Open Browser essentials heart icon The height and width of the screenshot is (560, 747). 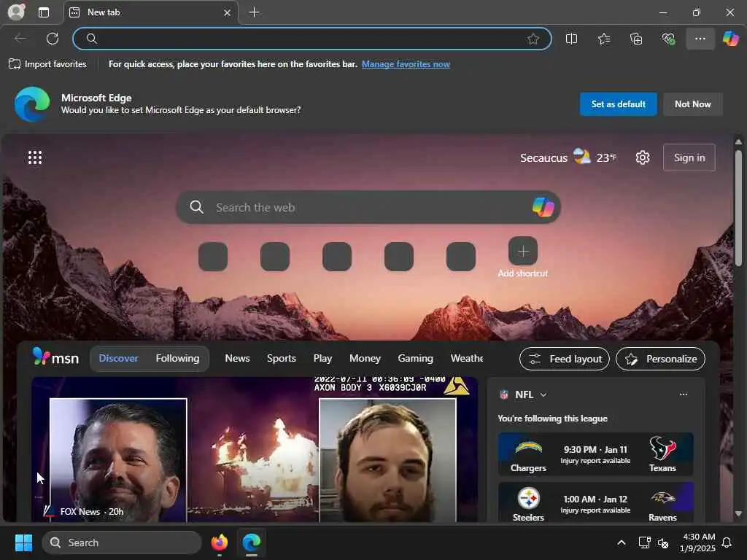[668, 39]
